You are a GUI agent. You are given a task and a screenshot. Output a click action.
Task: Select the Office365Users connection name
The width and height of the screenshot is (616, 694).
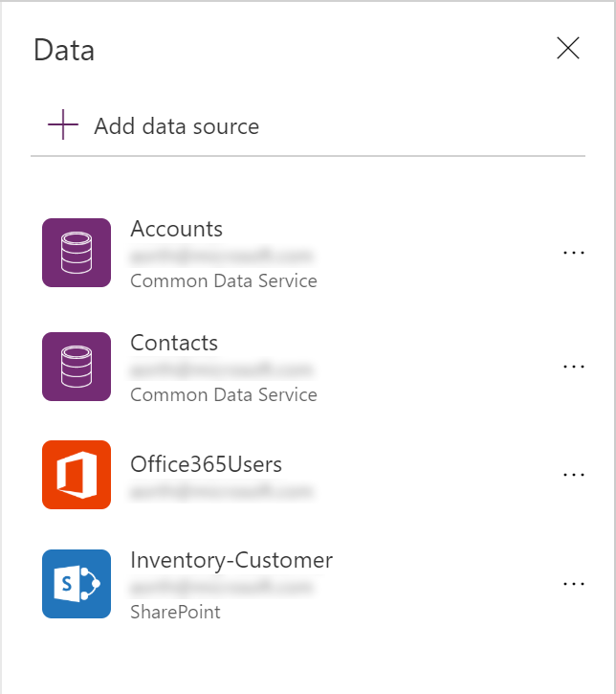206,464
